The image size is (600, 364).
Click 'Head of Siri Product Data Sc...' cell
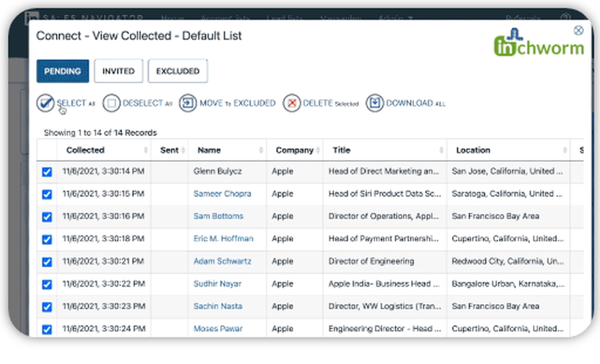(x=385, y=194)
